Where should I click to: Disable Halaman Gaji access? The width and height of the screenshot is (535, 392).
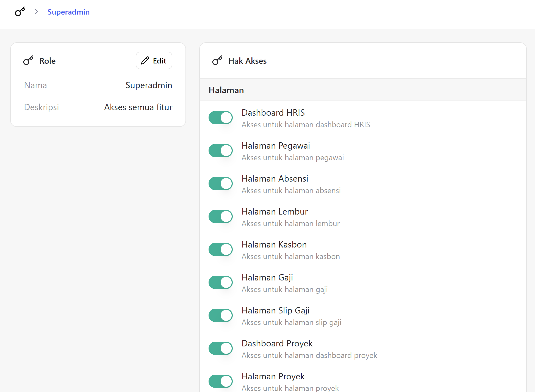pyautogui.click(x=220, y=283)
